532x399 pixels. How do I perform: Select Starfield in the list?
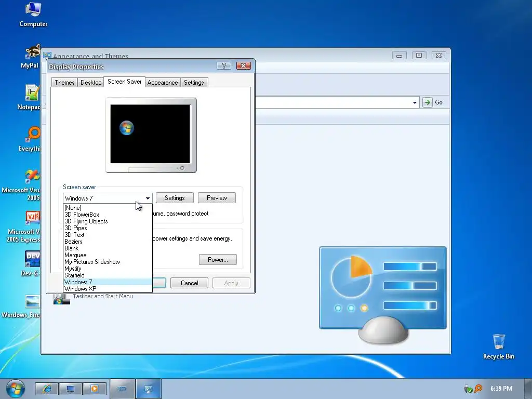[x=108, y=275]
